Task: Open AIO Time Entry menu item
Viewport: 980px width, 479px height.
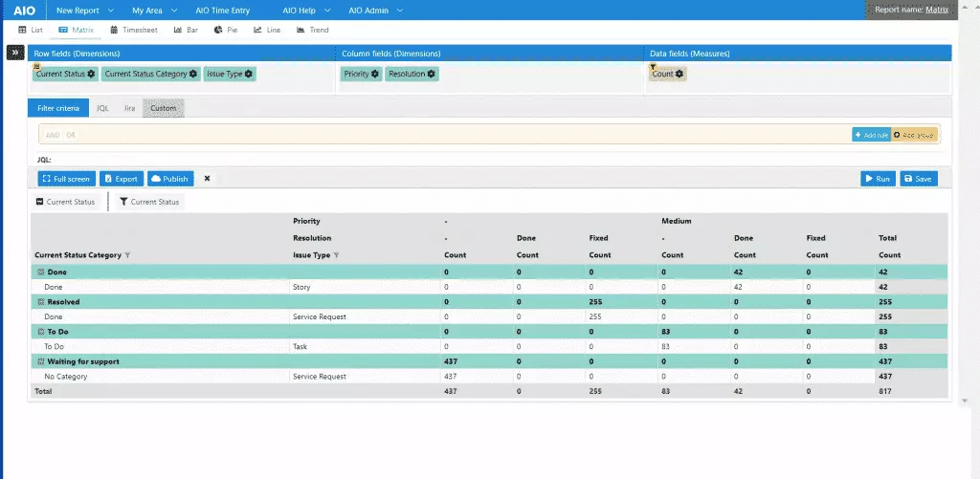Action: [222, 11]
